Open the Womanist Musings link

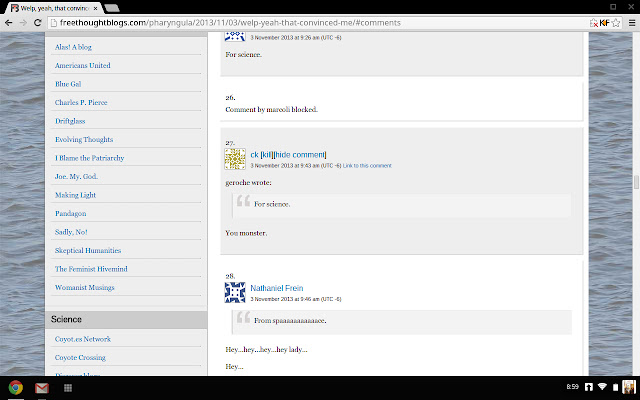pyautogui.click(x=85, y=287)
